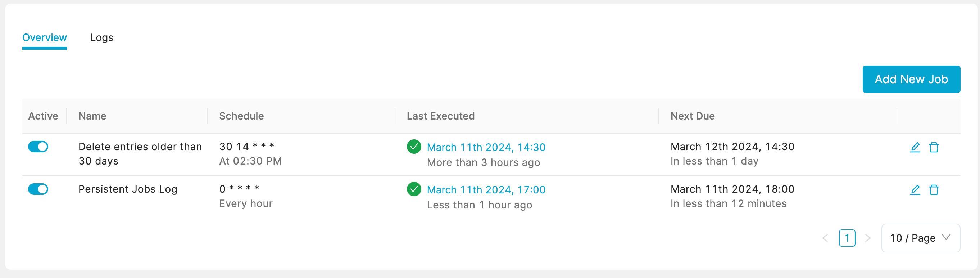Click success checkmark for 14:30 execution

(x=413, y=147)
